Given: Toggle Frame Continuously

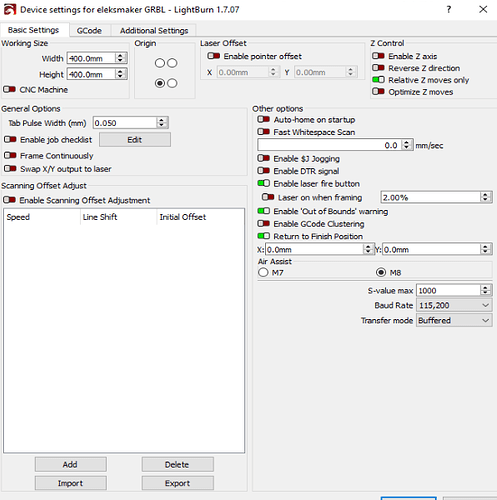Looking at the screenshot, I should [x=10, y=155].
